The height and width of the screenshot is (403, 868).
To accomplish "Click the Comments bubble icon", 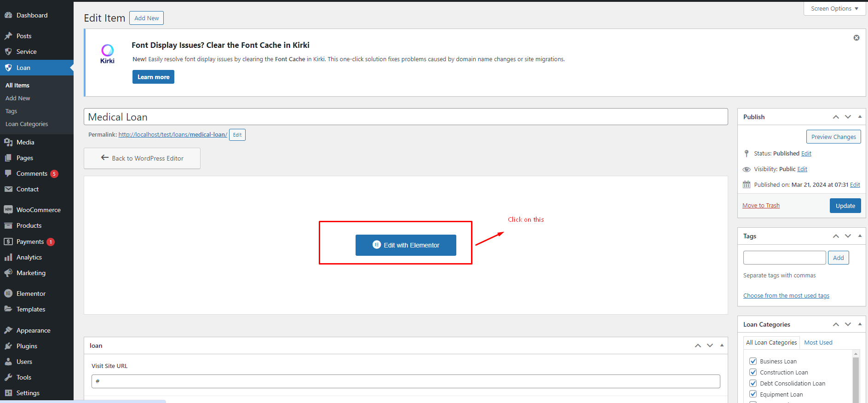I will point(8,173).
